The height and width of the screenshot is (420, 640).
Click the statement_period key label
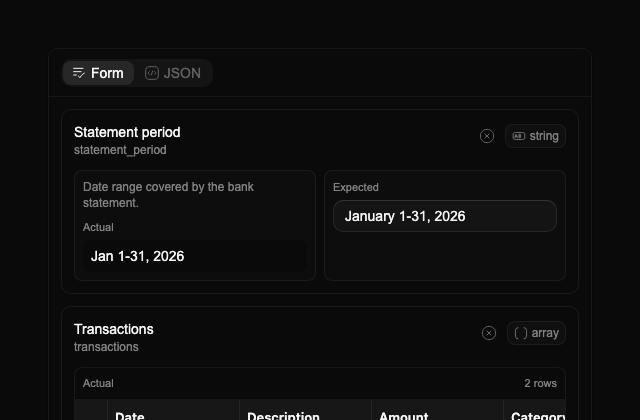(120, 150)
